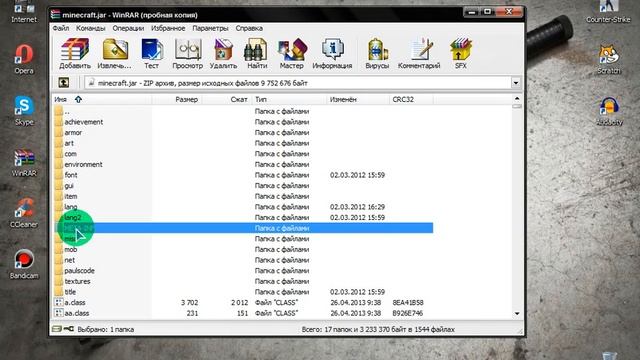
Task: Select the title folder
Action: 70,292
